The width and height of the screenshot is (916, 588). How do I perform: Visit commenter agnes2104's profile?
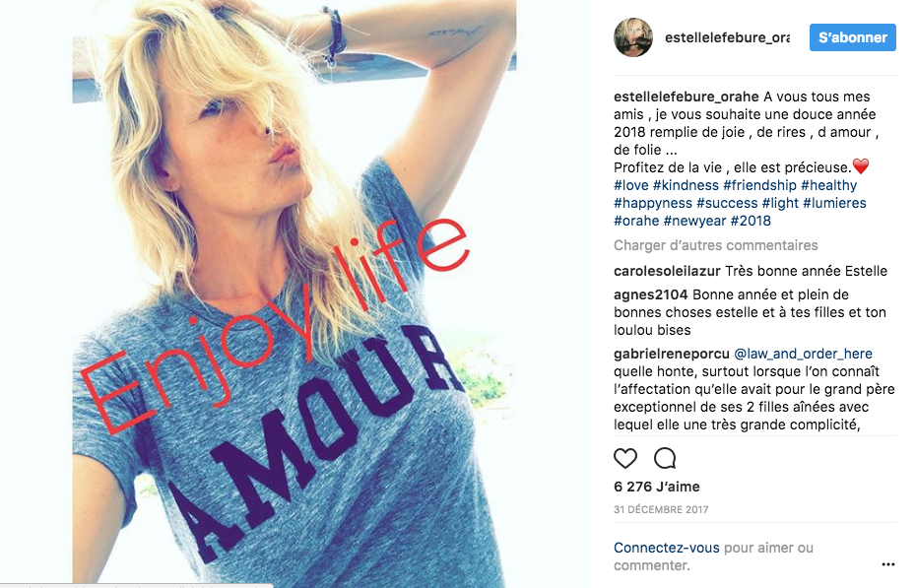tap(651, 294)
